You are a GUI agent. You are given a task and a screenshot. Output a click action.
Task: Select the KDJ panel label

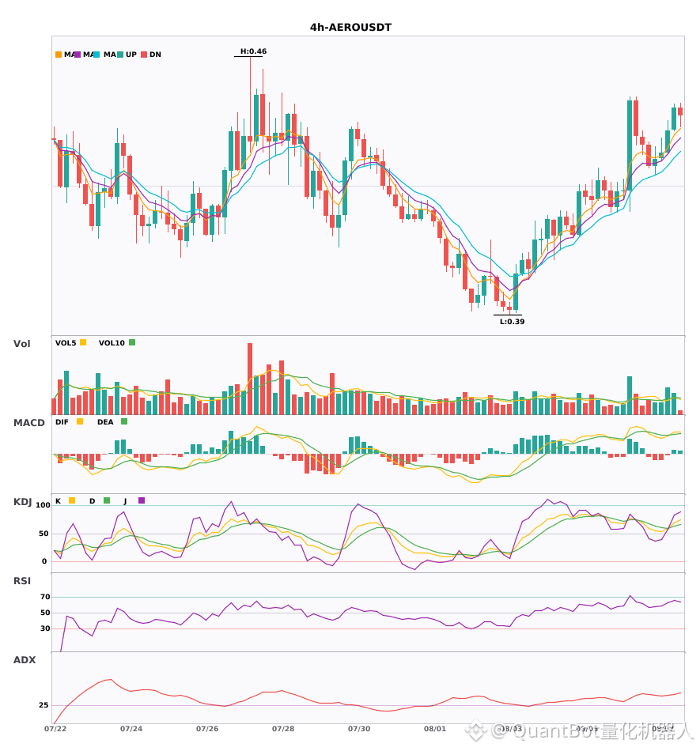[x=22, y=502]
